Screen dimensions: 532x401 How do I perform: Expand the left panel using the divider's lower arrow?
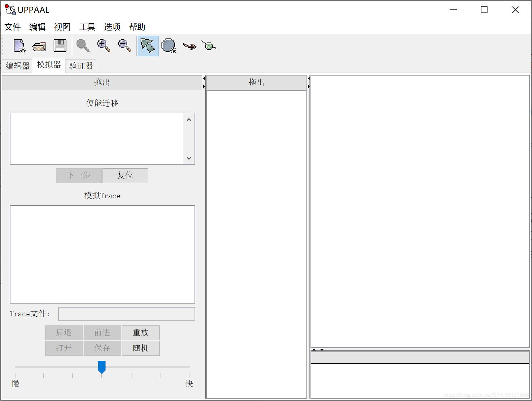click(204, 87)
